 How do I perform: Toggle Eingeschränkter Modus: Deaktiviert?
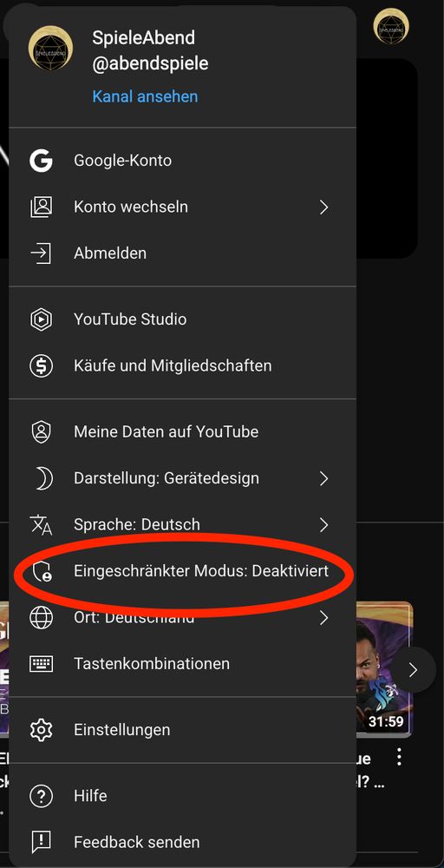(x=182, y=571)
